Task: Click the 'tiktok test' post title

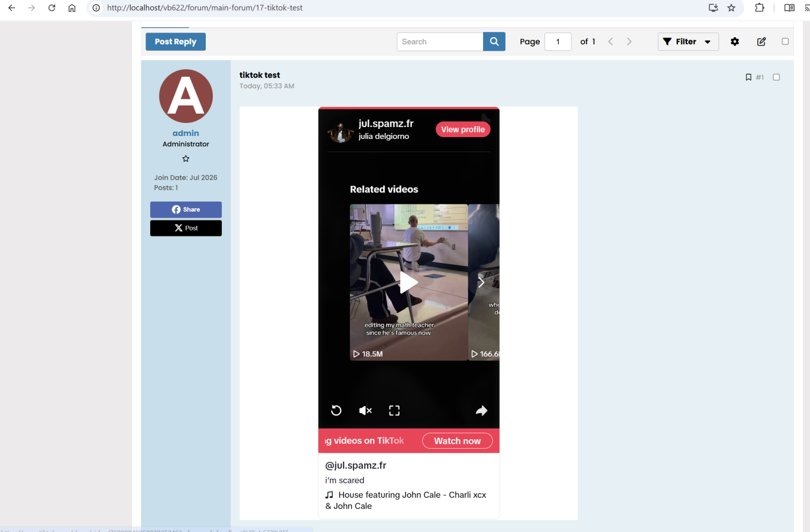Action: pyautogui.click(x=260, y=75)
